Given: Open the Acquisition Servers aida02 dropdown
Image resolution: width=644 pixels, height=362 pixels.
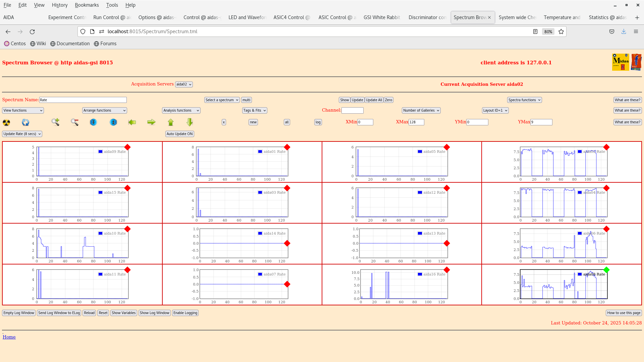Looking at the screenshot, I should pos(184,84).
